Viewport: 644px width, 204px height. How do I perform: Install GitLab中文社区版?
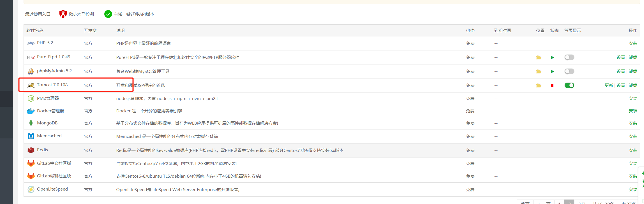633,163
